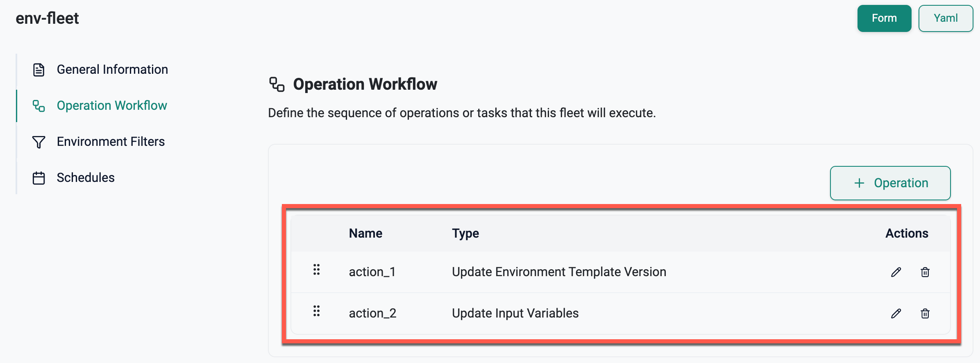
Task: Edit action_2 using the pencil icon
Action: [x=896, y=313]
